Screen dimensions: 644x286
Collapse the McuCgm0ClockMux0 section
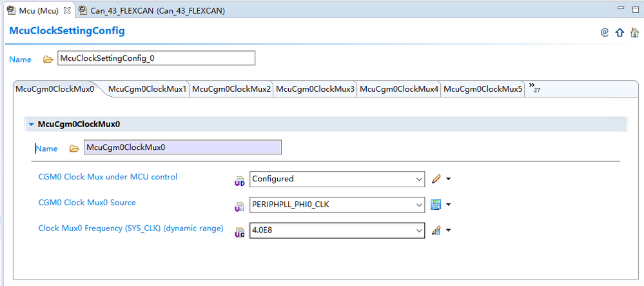coord(31,125)
